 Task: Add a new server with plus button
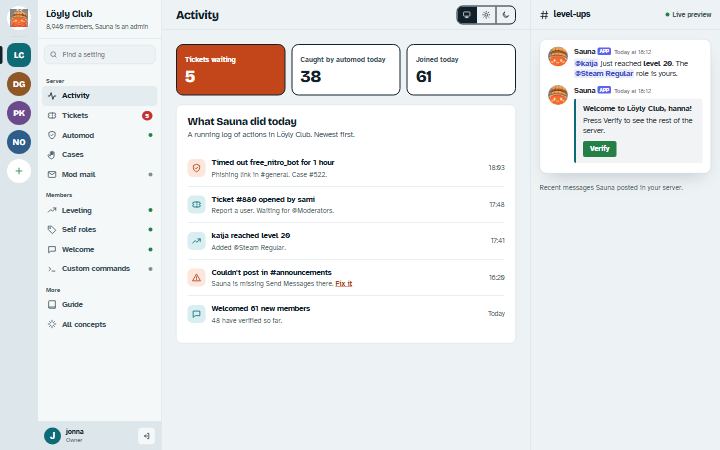coord(19,171)
